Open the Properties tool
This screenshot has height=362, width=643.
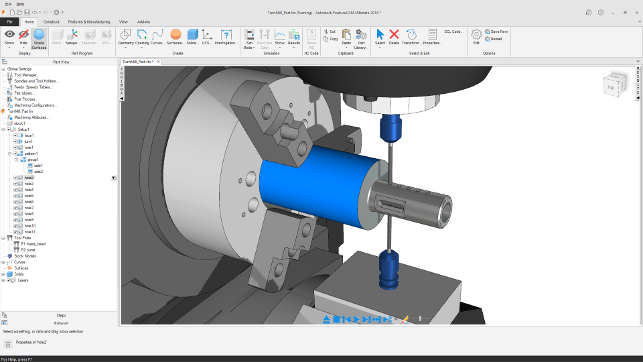pos(432,36)
